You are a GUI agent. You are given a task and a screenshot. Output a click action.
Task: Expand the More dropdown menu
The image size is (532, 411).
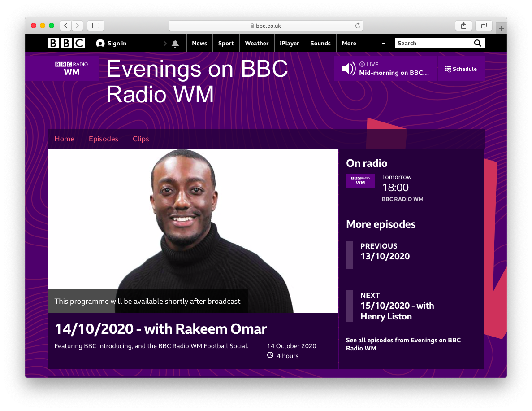point(363,43)
